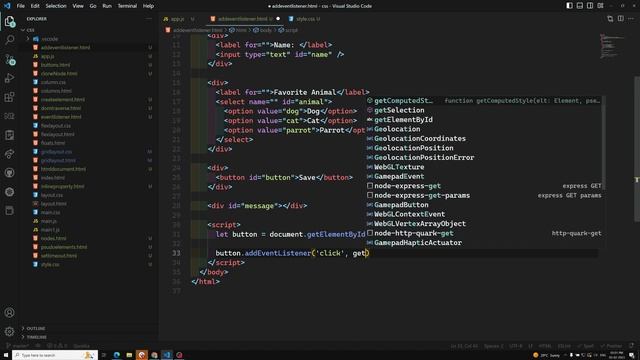This screenshot has width=640, height=360.
Task: Open the Source Control view
Action: point(9,60)
